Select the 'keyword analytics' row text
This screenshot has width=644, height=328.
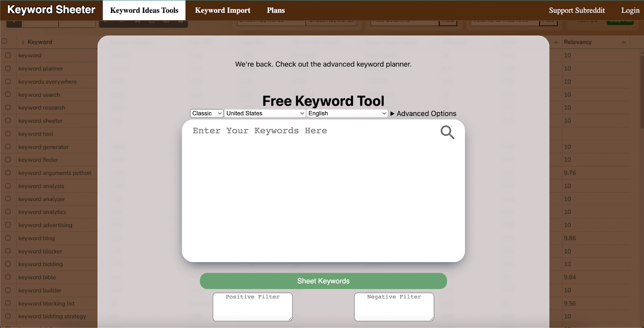42,212
